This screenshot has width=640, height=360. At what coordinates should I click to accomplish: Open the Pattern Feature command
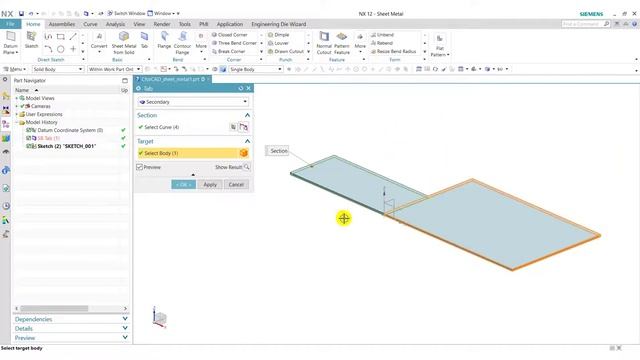pos(342,43)
